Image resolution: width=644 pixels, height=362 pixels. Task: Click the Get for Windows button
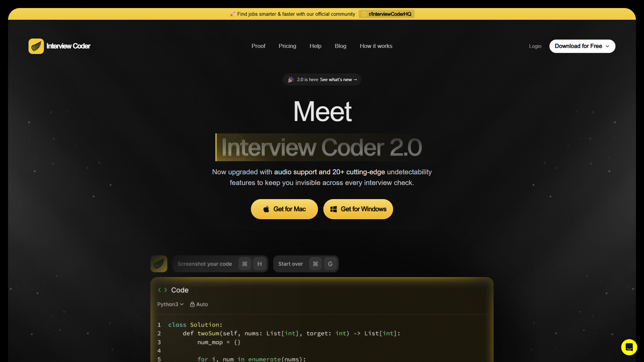pos(358,209)
